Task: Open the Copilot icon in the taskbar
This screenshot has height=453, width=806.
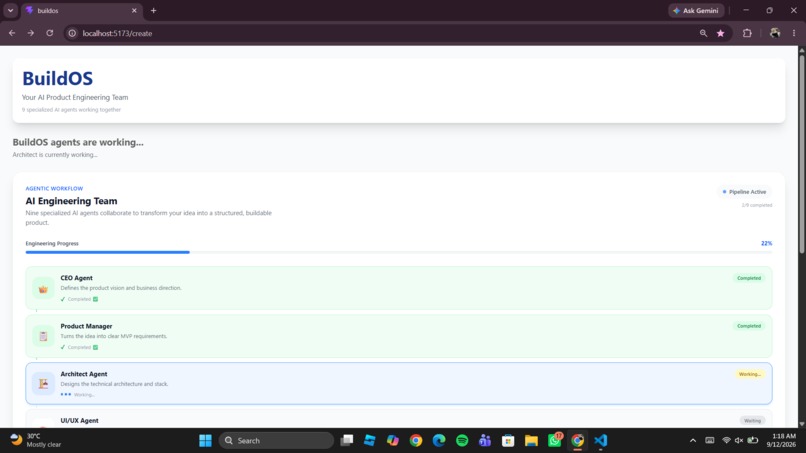Action: (393, 441)
